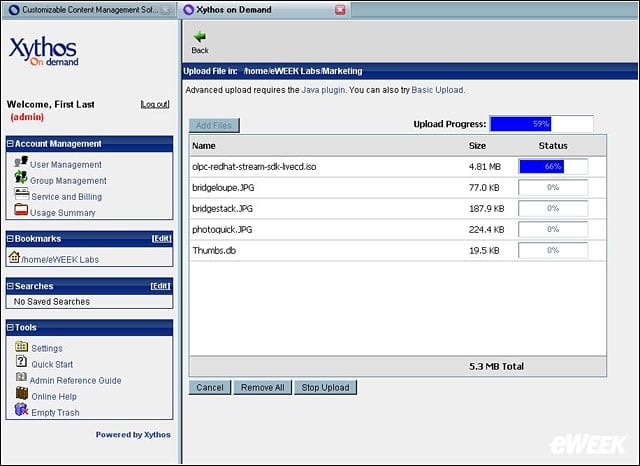Click the Usage Summary folder icon
This screenshot has height=466, width=640.
[x=21, y=210]
